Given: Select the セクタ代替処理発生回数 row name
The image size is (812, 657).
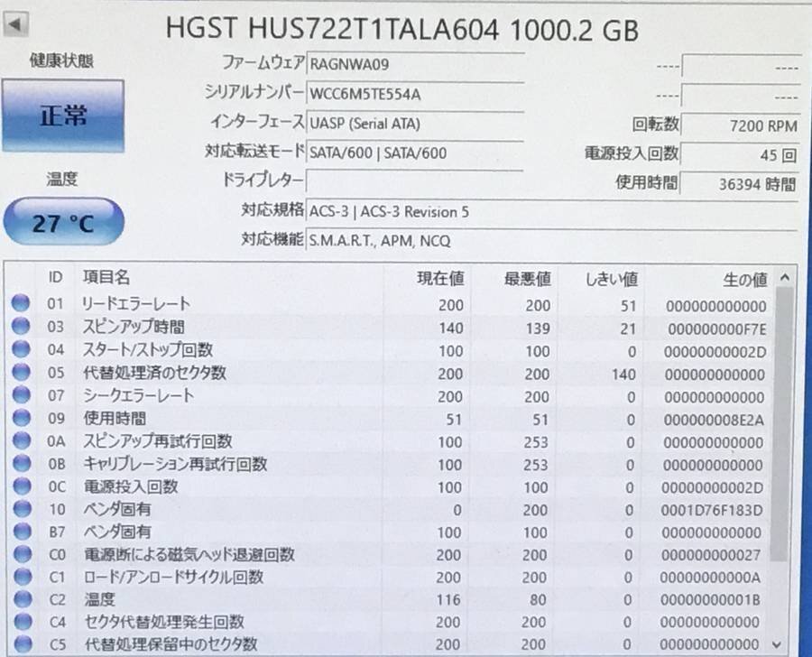Looking at the screenshot, I should coord(164,622).
